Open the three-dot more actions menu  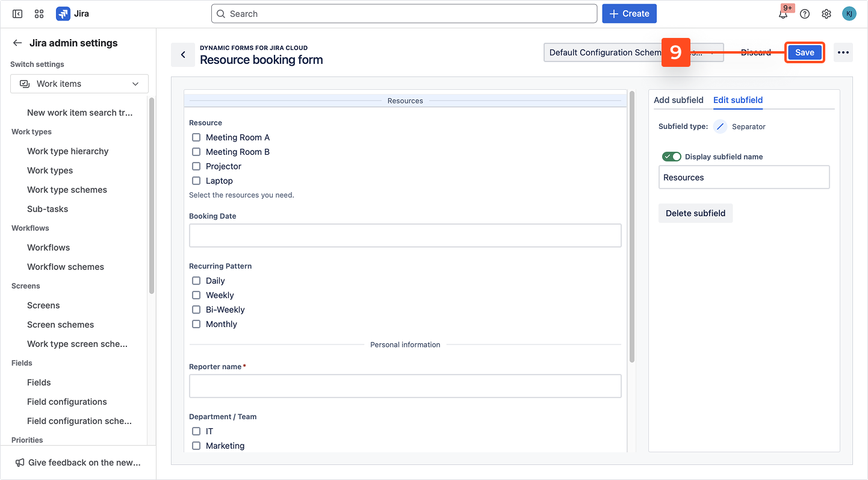pos(843,52)
